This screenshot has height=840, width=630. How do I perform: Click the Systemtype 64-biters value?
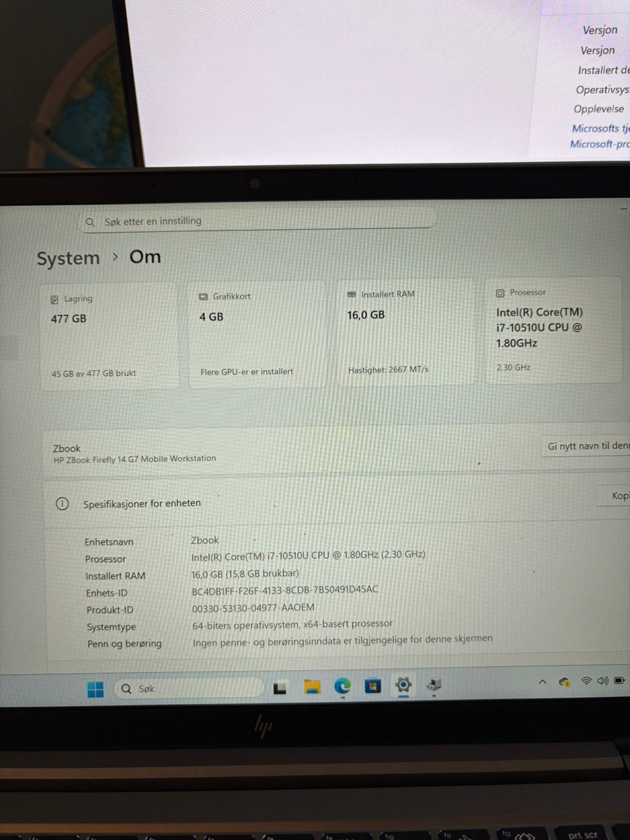293,624
